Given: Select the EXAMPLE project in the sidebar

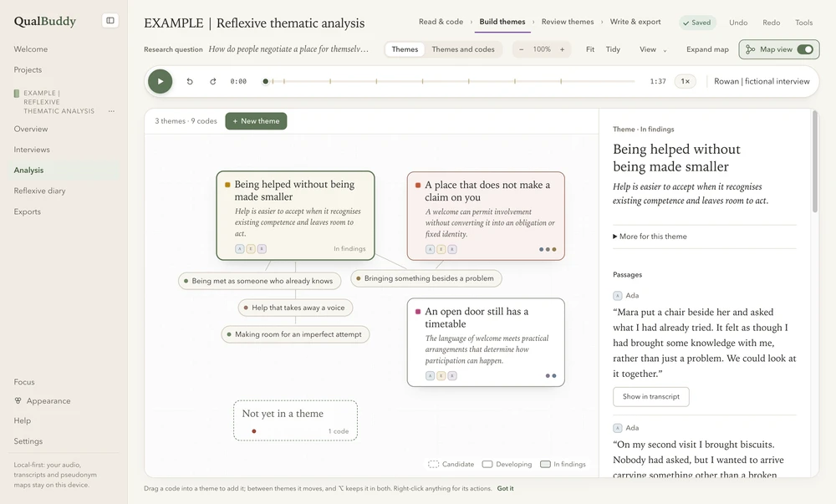Looking at the screenshot, I should 59,102.
